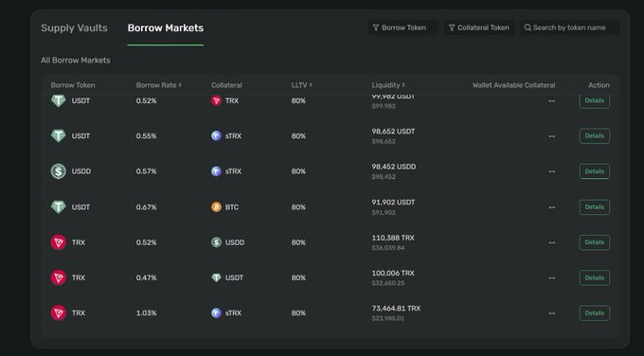Click the 1.03% borrow rate
The image size is (644, 356).
pyautogui.click(x=146, y=312)
